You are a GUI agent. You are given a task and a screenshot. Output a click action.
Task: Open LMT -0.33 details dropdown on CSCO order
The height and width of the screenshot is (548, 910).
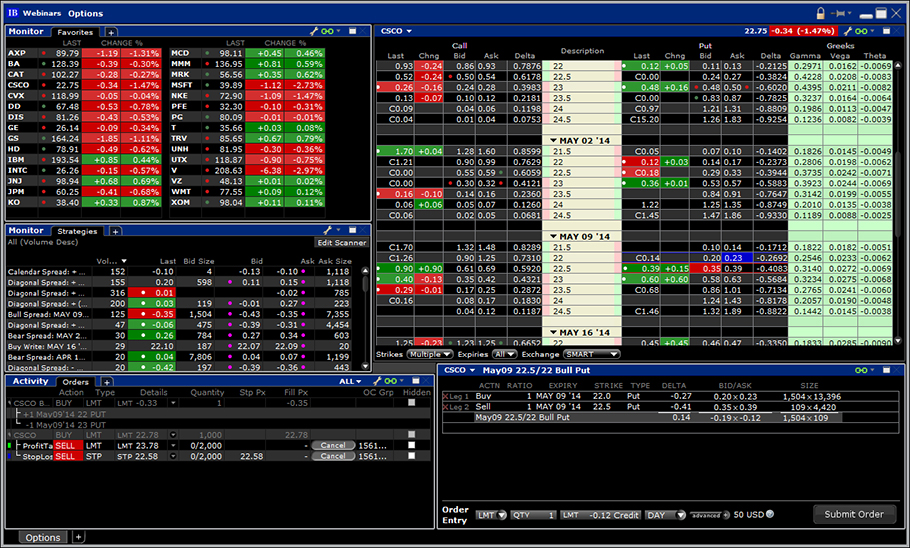pos(173,403)
